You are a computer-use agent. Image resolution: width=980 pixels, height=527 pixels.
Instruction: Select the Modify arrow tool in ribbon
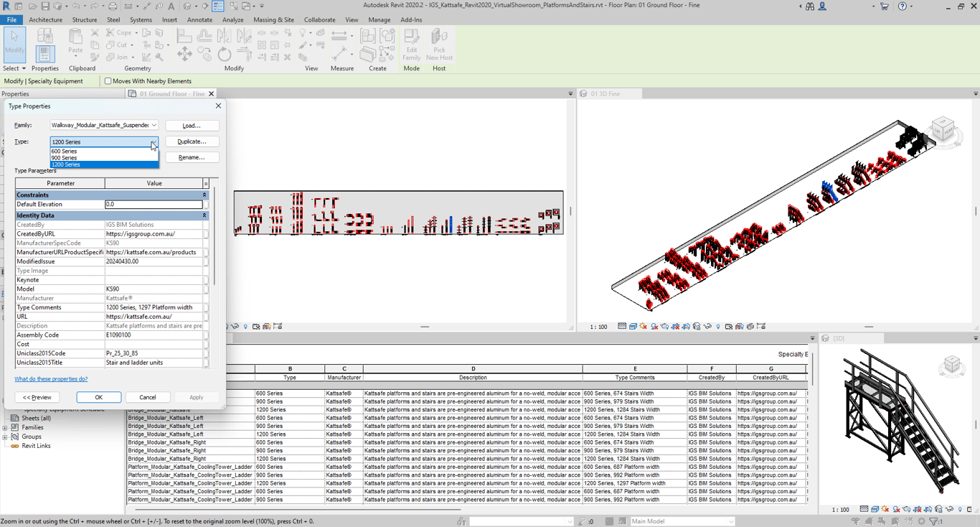coord(14,42)
